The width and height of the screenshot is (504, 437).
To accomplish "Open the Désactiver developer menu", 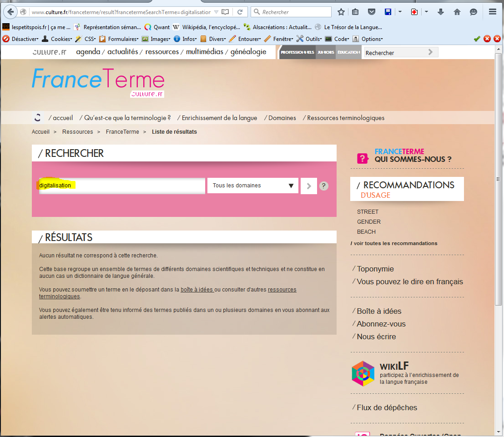I will click(x=20, y=39).
